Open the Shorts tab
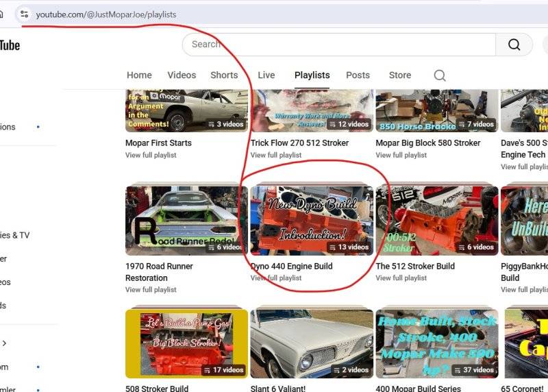The image size is (548, 392). [224, 75]
